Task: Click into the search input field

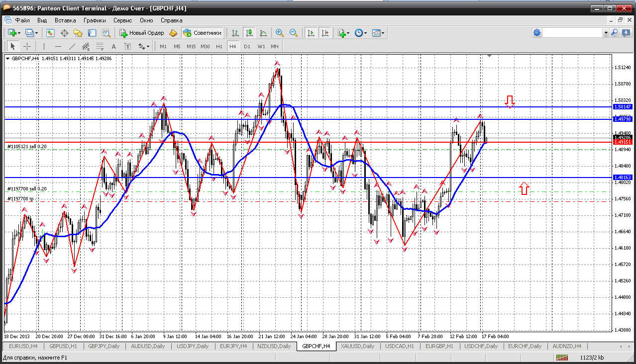Action: point(572,32)
